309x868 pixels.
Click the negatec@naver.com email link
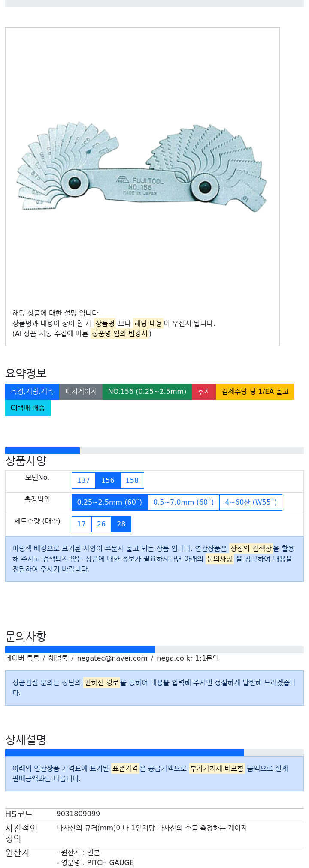pyautogui.click(x=112, y=658)
